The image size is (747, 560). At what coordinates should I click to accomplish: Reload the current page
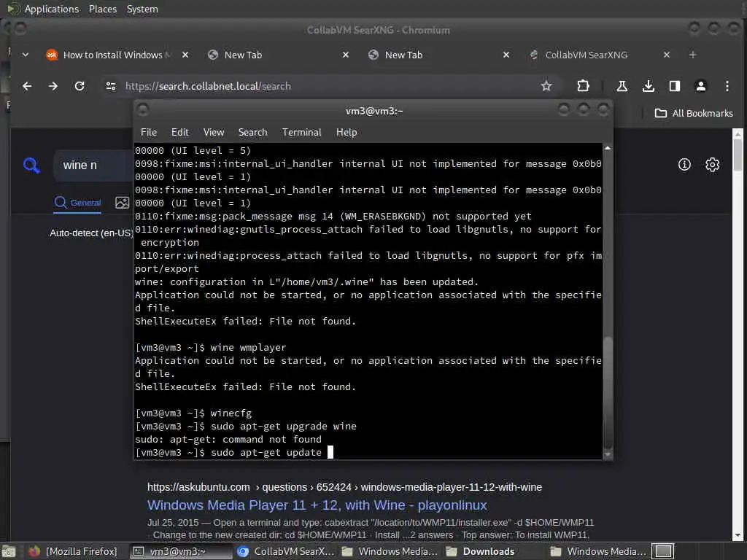click(x=80, y=86)
